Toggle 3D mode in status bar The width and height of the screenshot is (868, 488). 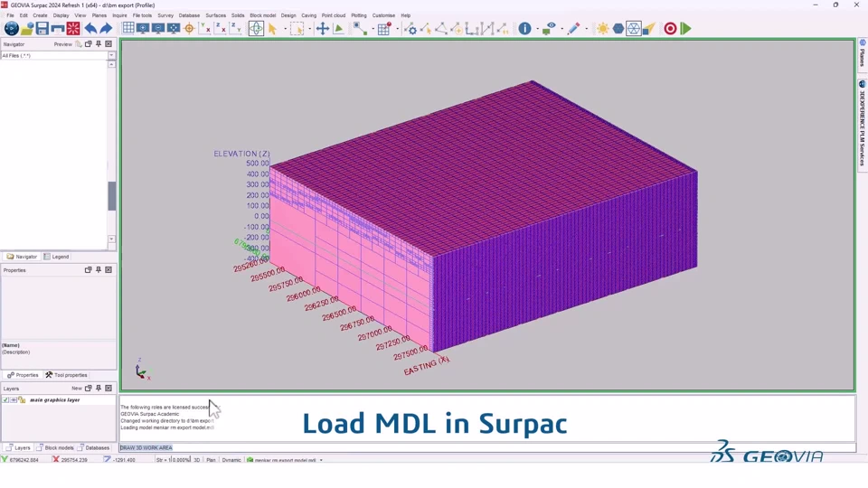tap(196, 460)
